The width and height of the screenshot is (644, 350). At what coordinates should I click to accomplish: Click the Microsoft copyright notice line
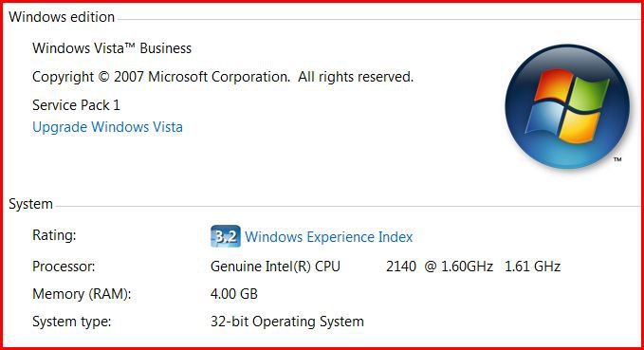pos(223,77)
